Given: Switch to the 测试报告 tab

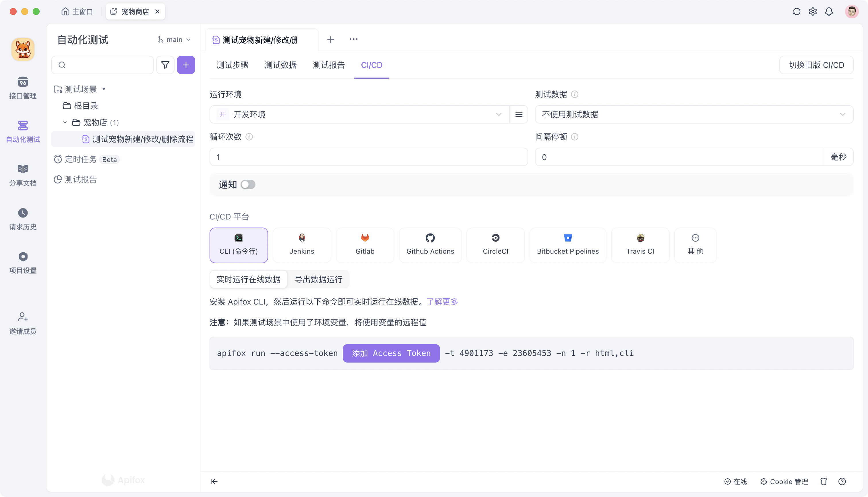Looking at the screenshot, I should (x=328, y=65).
